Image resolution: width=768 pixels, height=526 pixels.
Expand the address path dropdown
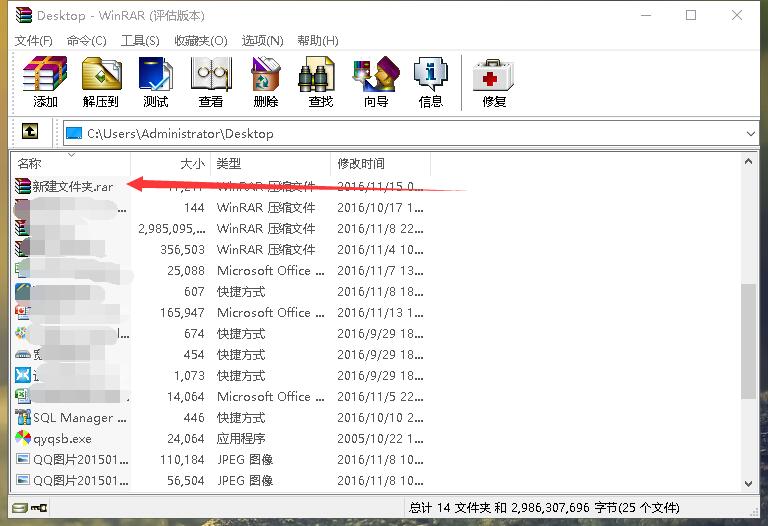(750, 133)
